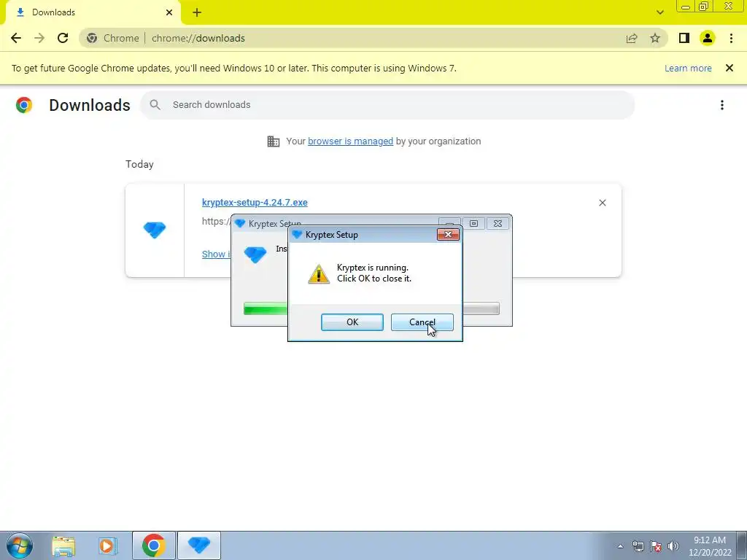This screenshot has height=560, width=747.
Task: Click the managed organization building icon
Action: click(x=274, y=141)
